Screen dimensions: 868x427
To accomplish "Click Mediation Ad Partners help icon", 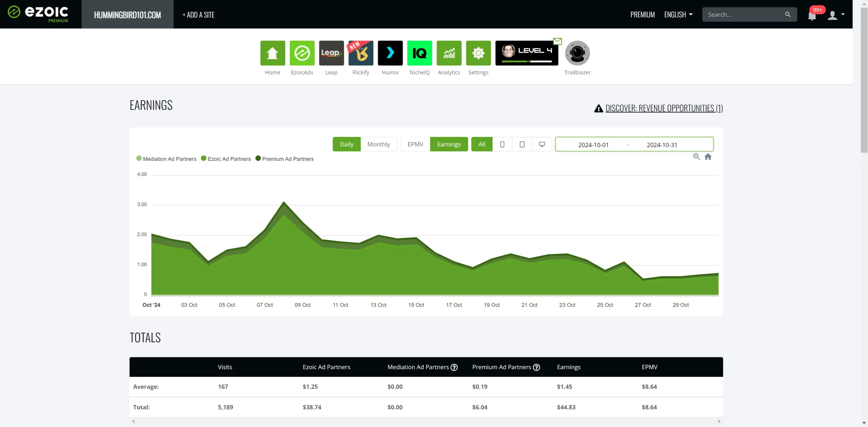I will click(454, 367).
